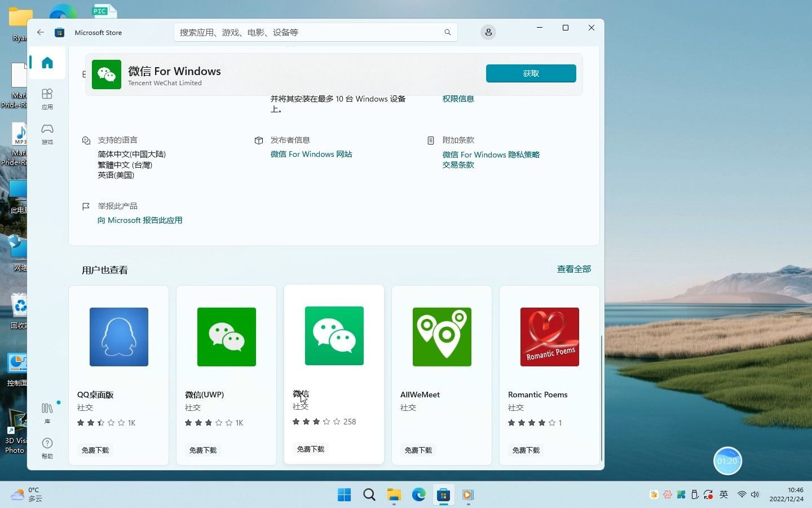Viewport: 812px width, 508px height.
Task: Click the Romantic Poems title text
Action: [538, 395]
